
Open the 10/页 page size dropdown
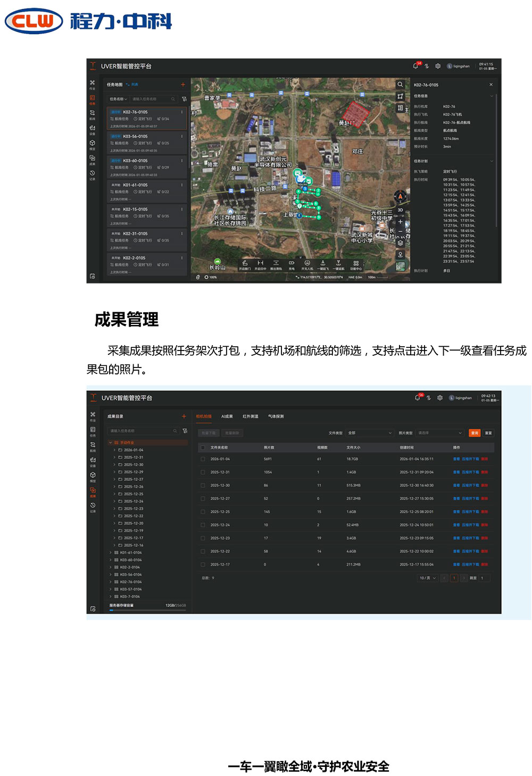(427, 578)
